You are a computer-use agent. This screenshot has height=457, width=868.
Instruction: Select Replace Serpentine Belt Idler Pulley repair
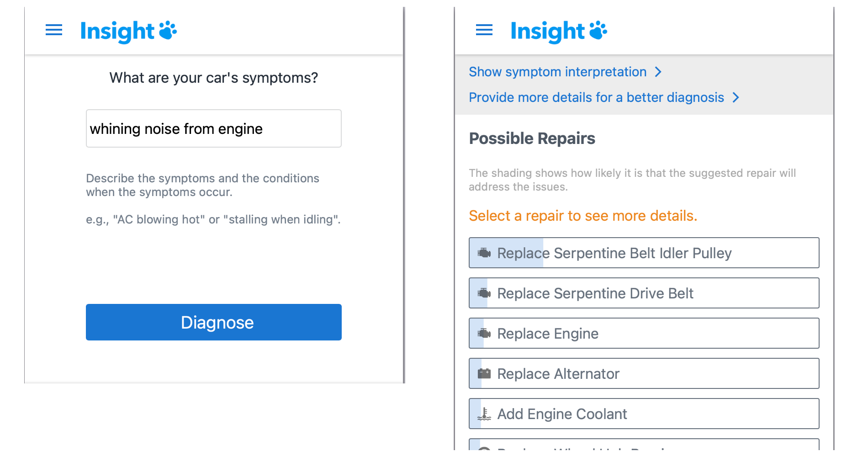pyautogui.click(x=644, y=253)
